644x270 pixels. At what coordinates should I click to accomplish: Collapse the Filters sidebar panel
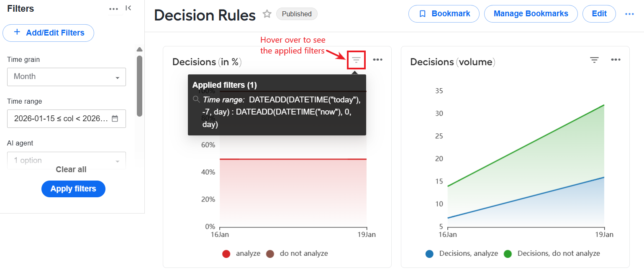[128, 8]
